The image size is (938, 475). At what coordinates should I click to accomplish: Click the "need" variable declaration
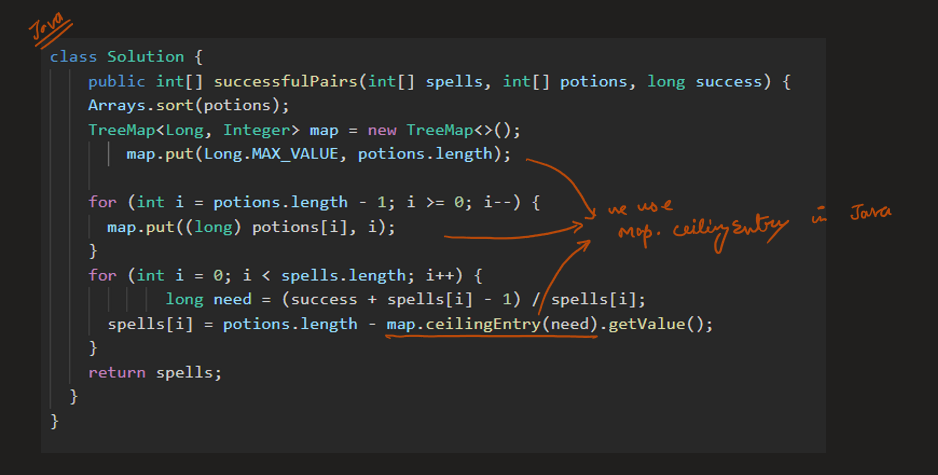[x=232, y=299]
